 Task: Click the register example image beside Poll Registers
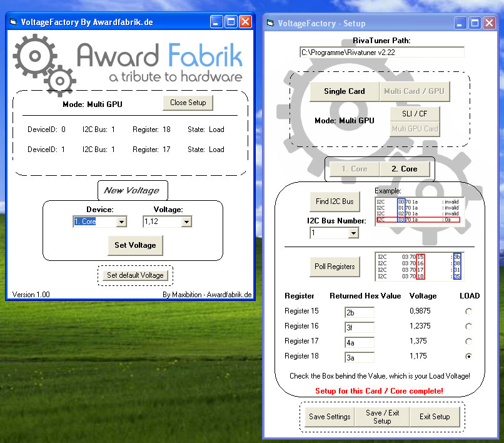pos(420,267)
